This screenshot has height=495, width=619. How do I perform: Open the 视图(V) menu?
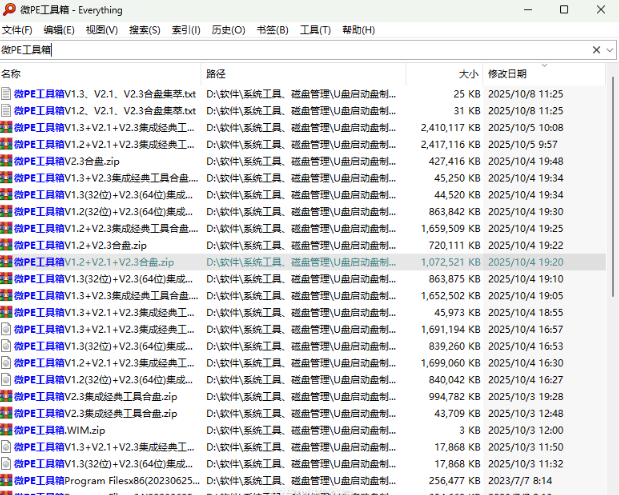pyautogui.click(x=102, y=30)
